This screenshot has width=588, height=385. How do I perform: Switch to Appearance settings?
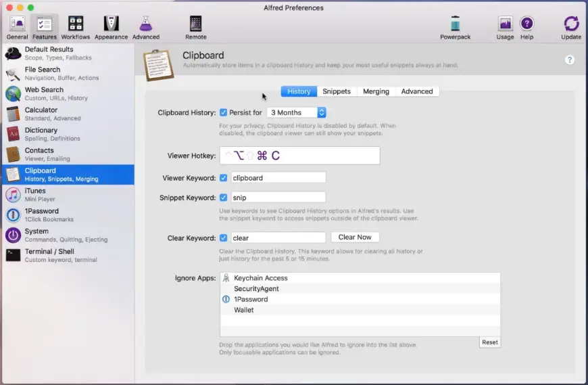pos(111,28)
